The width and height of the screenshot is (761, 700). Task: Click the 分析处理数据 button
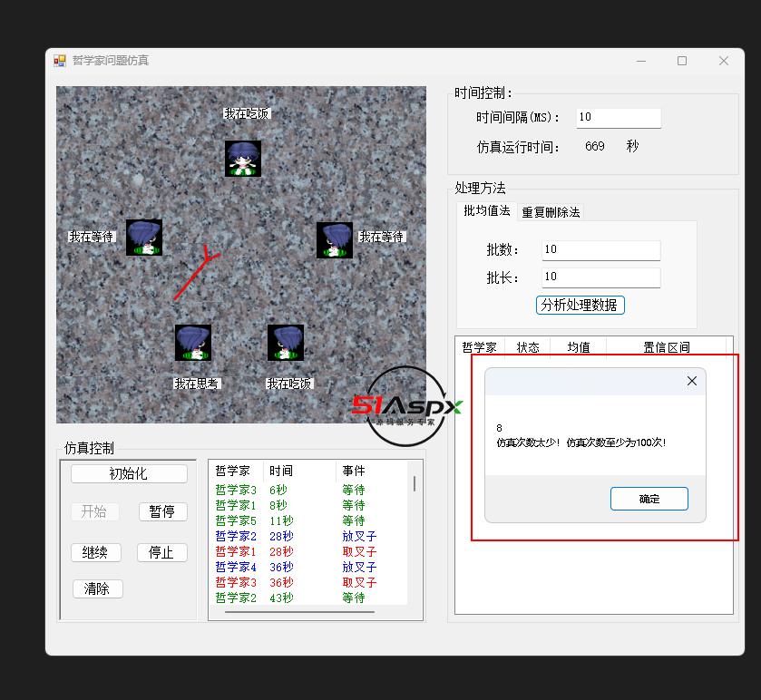[581, 305]
